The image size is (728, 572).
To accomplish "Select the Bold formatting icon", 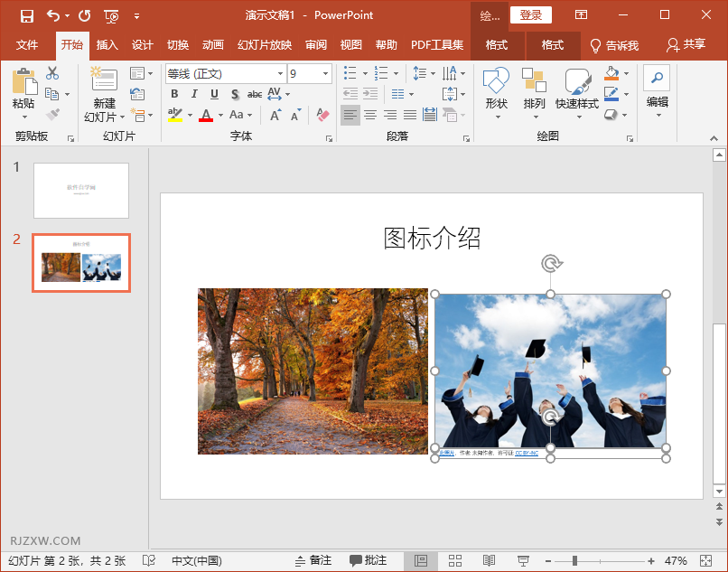I will pyautogui.click(x=175, y=93).
